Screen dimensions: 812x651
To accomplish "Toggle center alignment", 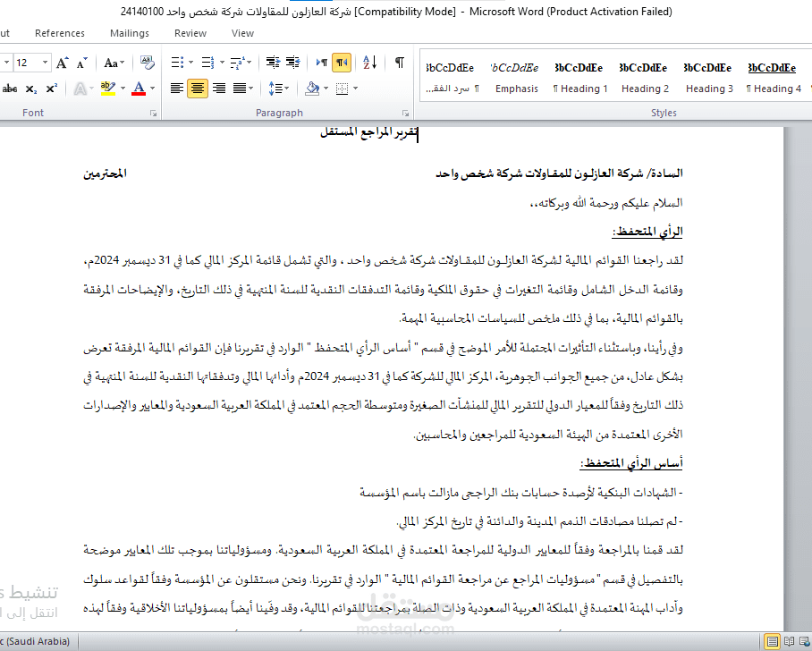I will pos(198,89).
